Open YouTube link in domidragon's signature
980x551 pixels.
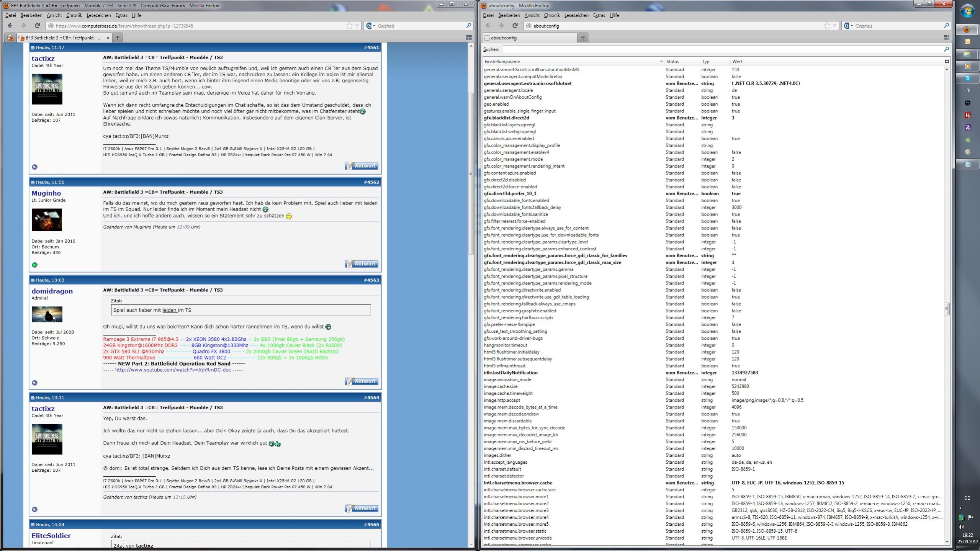pyautogui.click(x=173, y=370)
